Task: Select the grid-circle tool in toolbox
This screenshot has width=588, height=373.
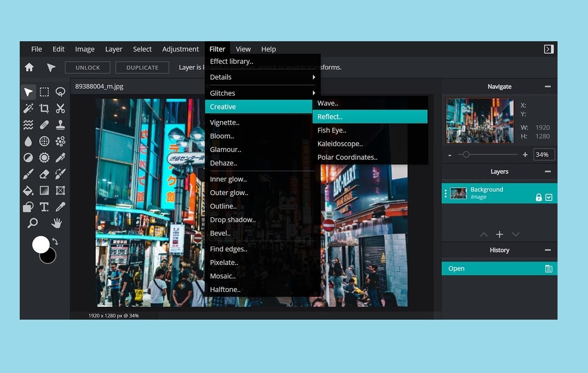Action: coord(44,142)
